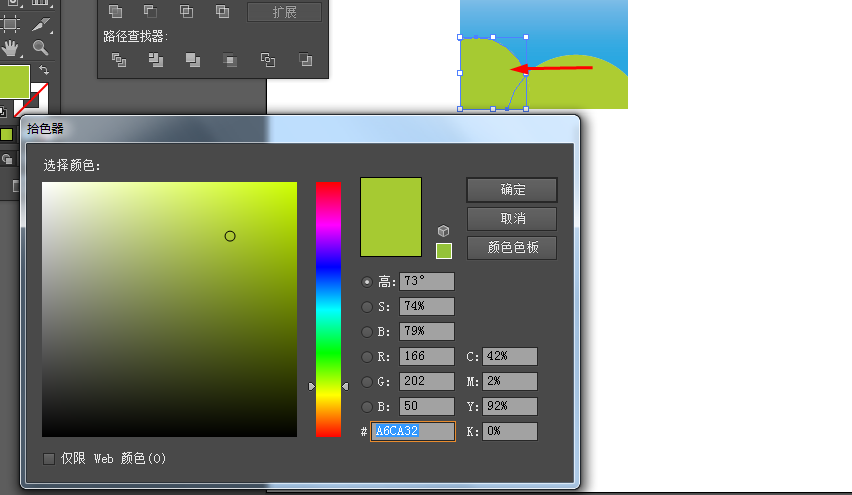The width and height of the screenshot is (852, 495).
Task: Click the green fill color box in toolbar
Action: click(x=15, y=82)
